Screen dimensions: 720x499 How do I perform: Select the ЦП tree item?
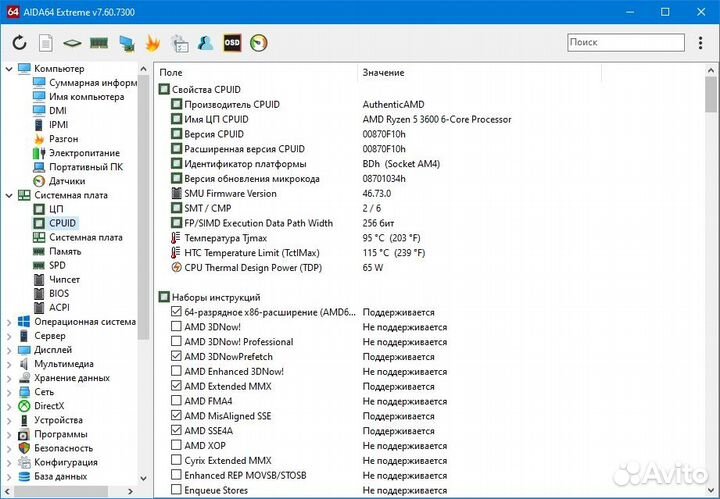tap(48, 209)
